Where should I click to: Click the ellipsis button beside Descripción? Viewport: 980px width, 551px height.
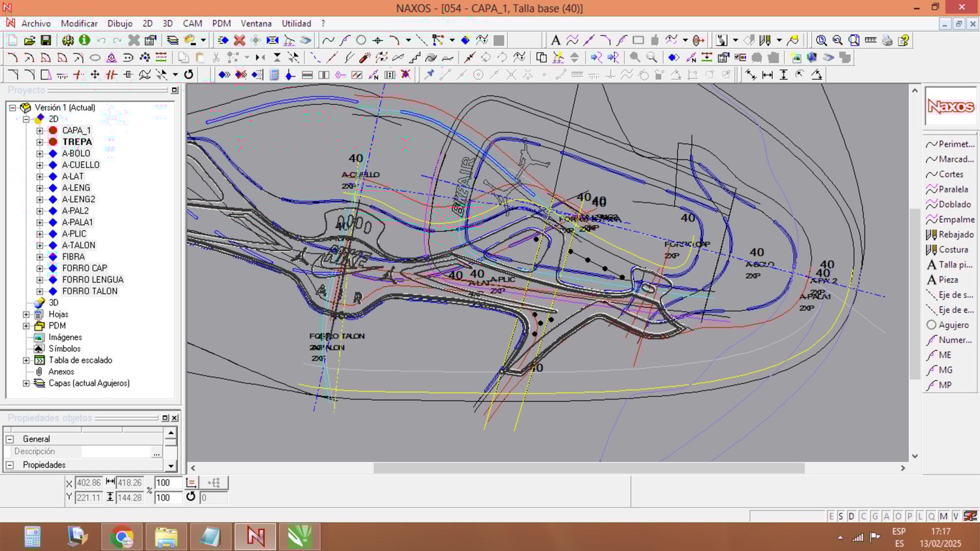(x=156, y=452)
